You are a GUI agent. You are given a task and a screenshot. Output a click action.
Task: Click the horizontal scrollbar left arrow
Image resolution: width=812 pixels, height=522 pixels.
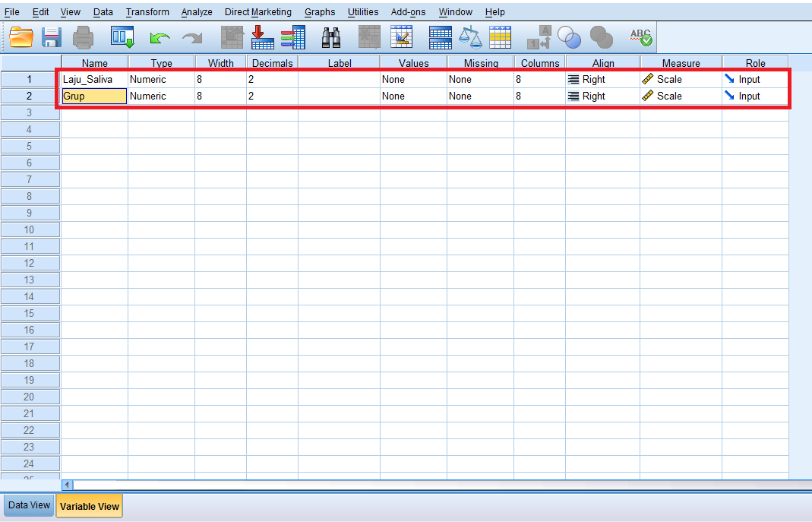[68, 485]
